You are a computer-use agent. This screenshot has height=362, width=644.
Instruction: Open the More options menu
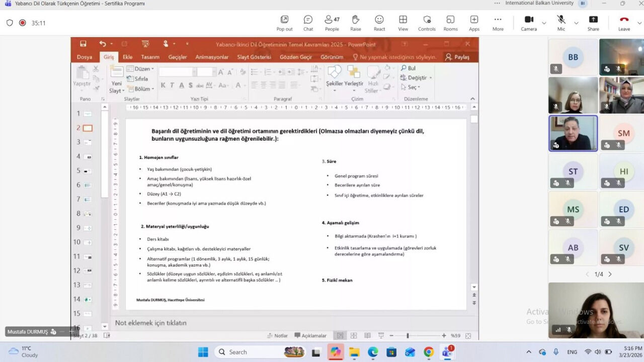pyautogui.click(x=498, y=23)
